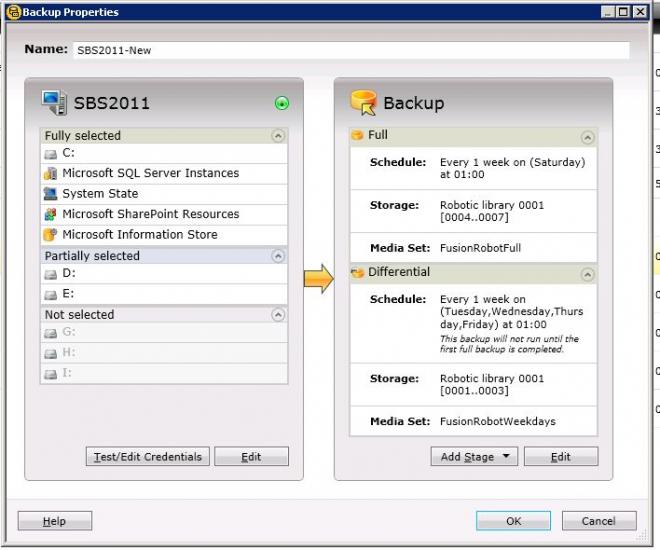Click Differential storage 'Robotic library 0001 [0001..0003]'
The height and width of the screenshot is (550, 660).
[x=492, y=385]
